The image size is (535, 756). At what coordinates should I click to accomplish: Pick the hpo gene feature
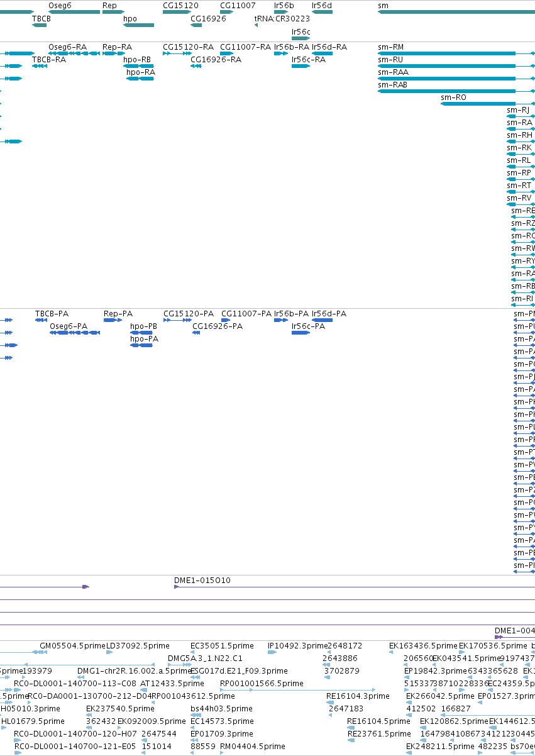(x=138, y=25)
